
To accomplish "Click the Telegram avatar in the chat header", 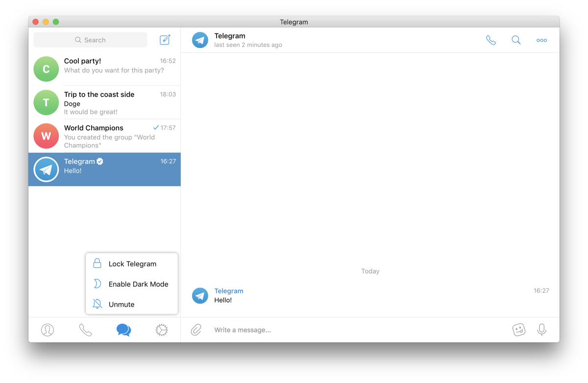I will click(200, 40).
